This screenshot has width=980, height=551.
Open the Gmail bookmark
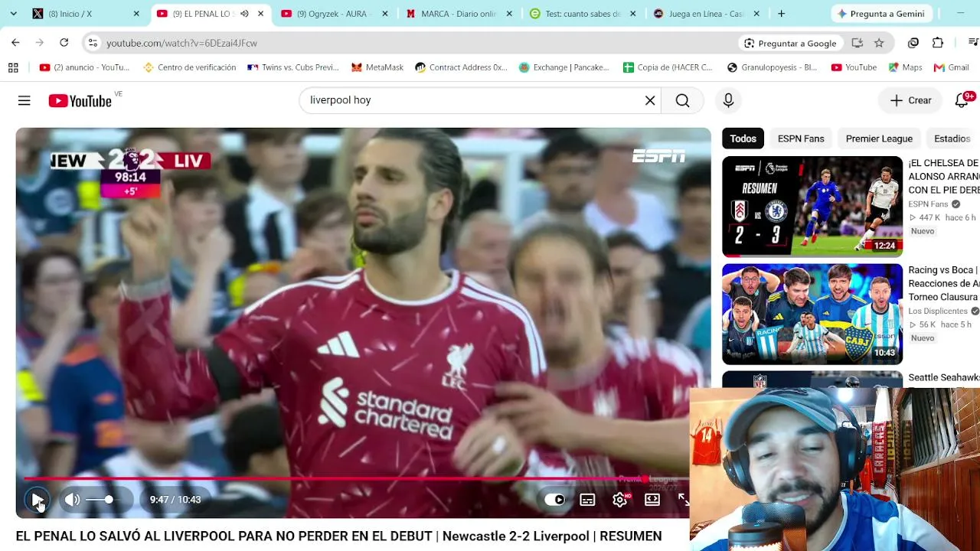(x=952, y=67)
